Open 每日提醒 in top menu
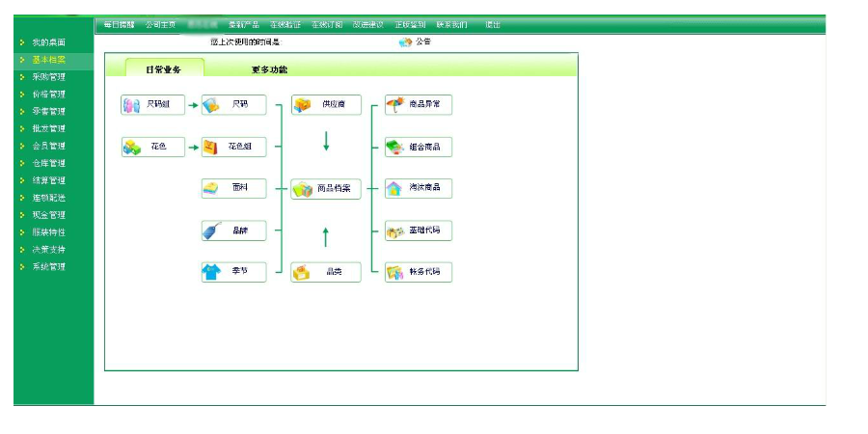 [x=119, y=25]
